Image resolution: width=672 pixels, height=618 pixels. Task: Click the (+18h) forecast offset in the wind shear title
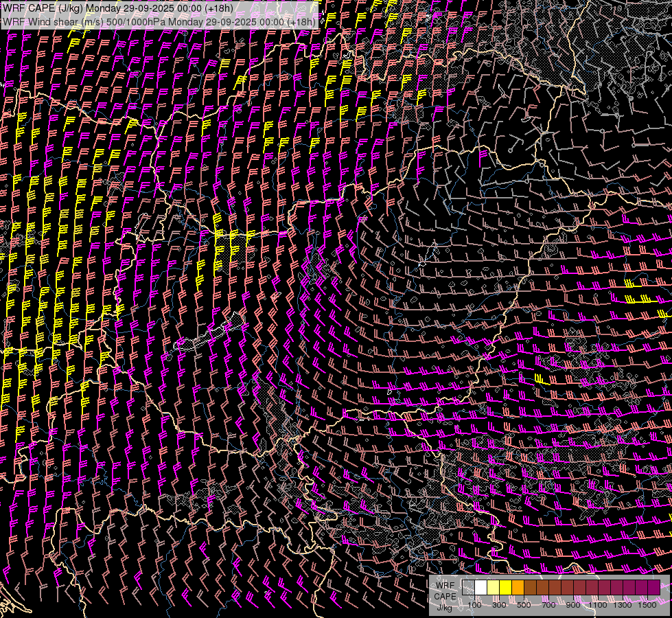click(x=302, y=21)
